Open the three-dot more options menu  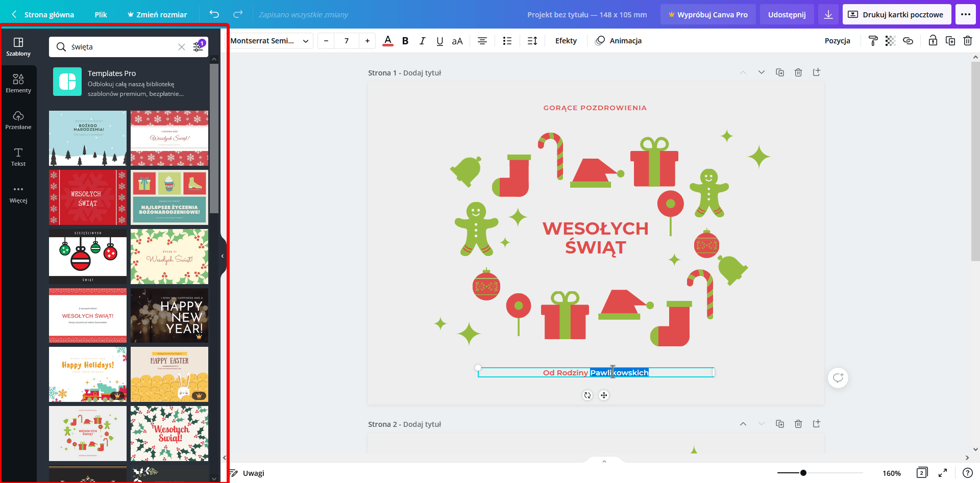pos(966,14)
